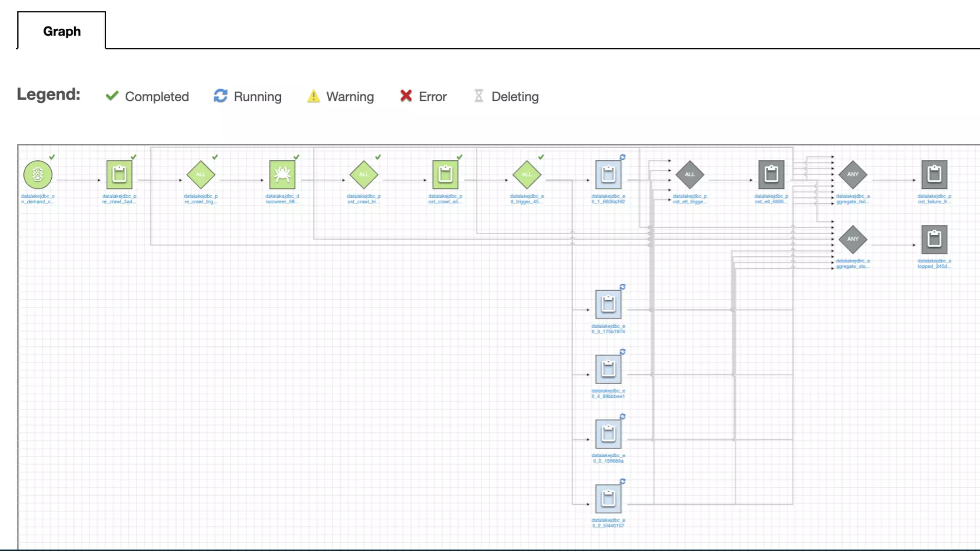Click the aggregate_fail ANY diamond node

[x=853, y=175]
